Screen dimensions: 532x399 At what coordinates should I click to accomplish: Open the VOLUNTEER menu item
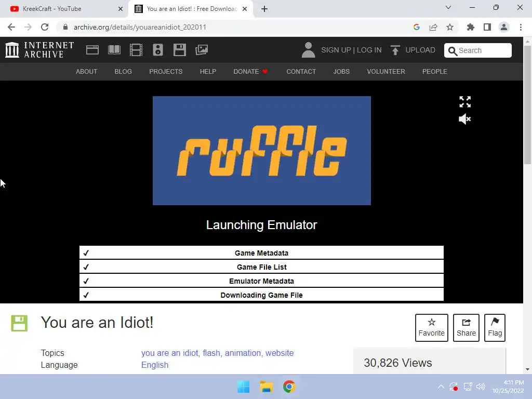click(x=386, y=72)
